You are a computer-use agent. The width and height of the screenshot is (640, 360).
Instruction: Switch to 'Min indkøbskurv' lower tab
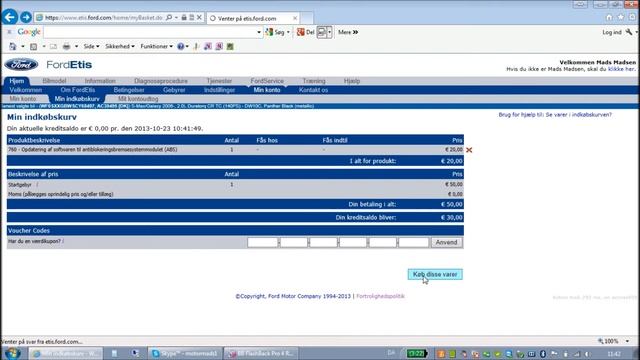[77, 99]
